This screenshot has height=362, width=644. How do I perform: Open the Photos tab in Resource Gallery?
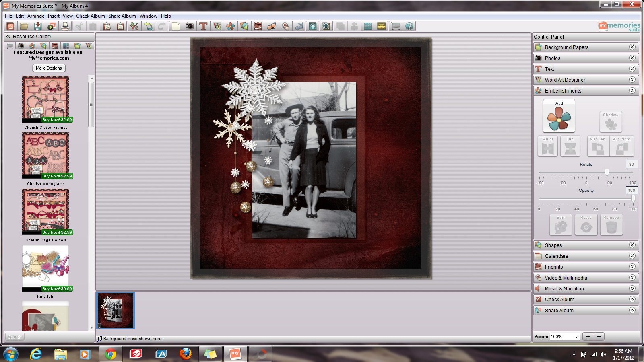click(x=21, y=46)
